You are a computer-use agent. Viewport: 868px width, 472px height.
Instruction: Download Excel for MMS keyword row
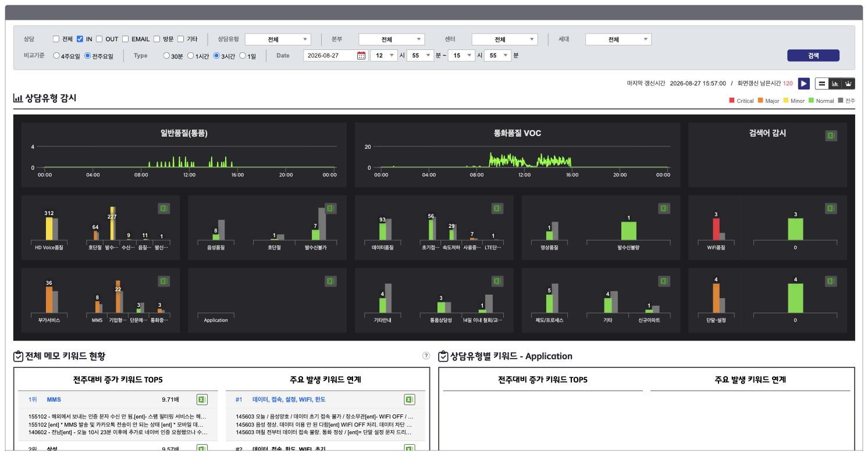pos(202,399)
